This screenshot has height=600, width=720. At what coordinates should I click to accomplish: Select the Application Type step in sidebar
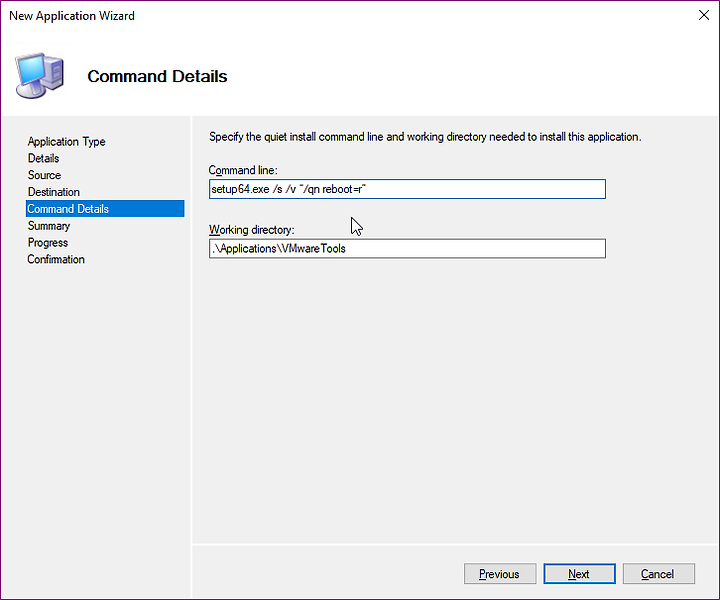[66, 141]
